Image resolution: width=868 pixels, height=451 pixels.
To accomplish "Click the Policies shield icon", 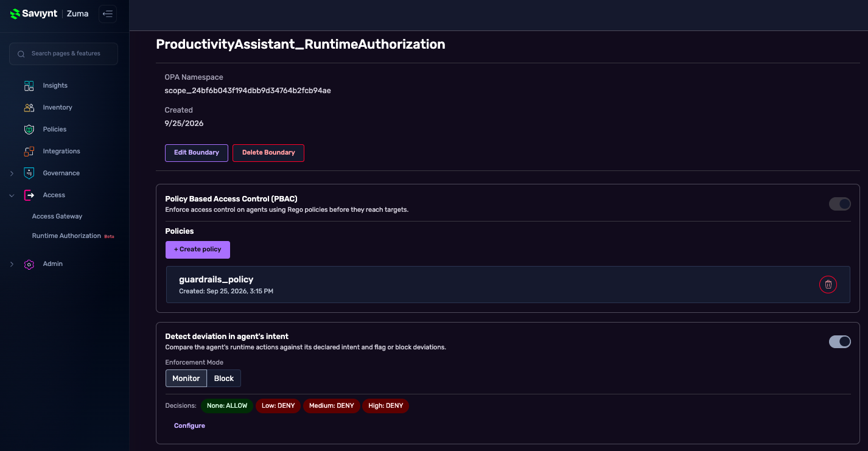I will (x=29, y=130).
